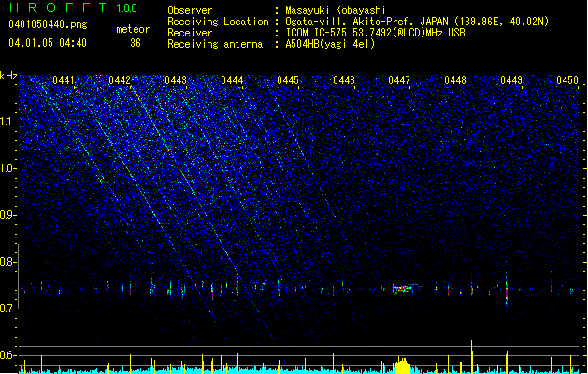
Task: Select the filename 0401050440.png
Action: tap(48, 25)
